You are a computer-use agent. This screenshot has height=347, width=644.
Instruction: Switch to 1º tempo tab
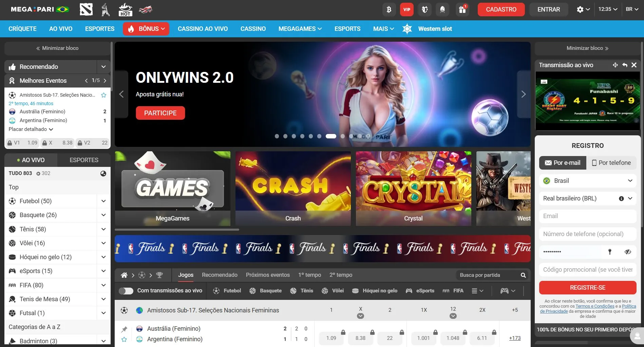tap(309, 275)
